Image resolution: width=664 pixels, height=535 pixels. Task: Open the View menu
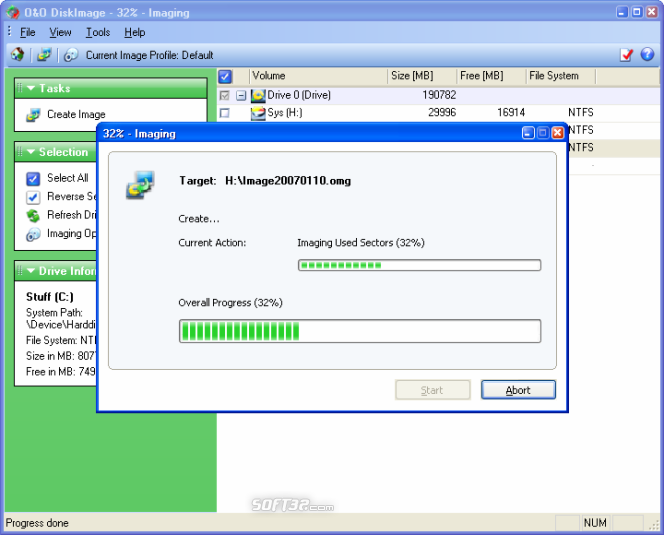click(60, 32)
